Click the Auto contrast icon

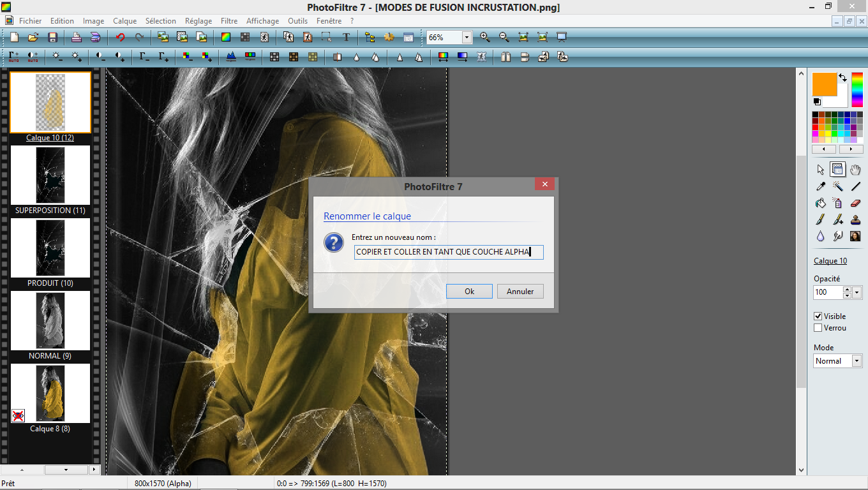[x=33, y=57]
